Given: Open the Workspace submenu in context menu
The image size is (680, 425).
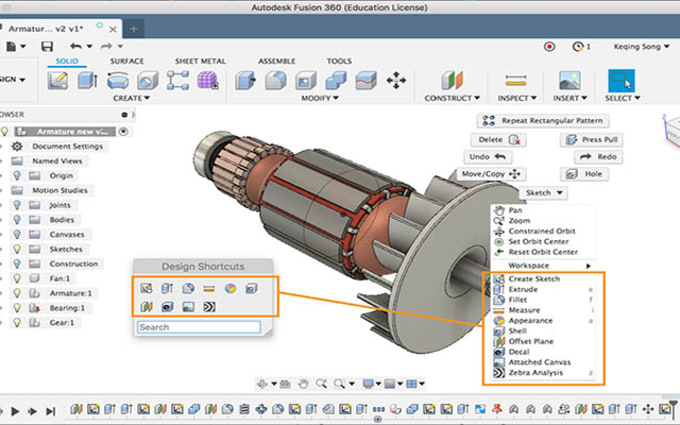Looking at the screenshot, I should click(543, 265).
